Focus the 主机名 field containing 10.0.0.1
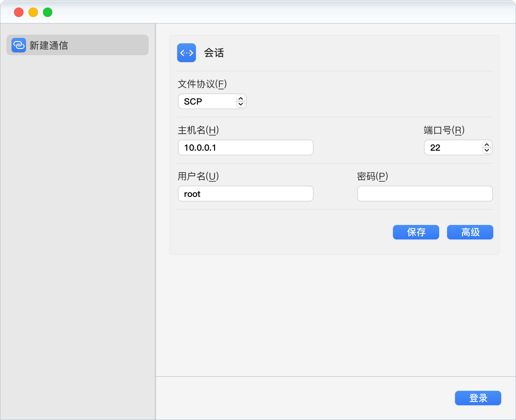Image resolution: width=516 pixels, height=420 pixels. coord(245,147)
